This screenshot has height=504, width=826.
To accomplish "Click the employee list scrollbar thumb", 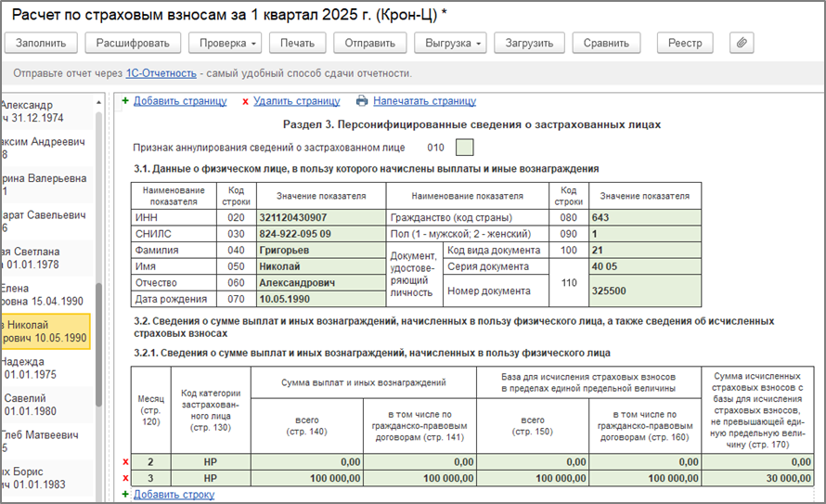I will point(98,345).
